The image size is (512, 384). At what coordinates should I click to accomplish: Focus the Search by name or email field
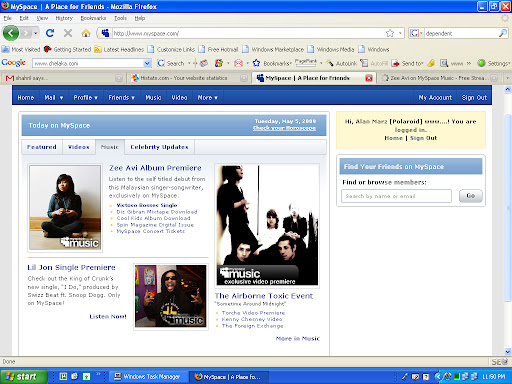(x=396, y=196)
